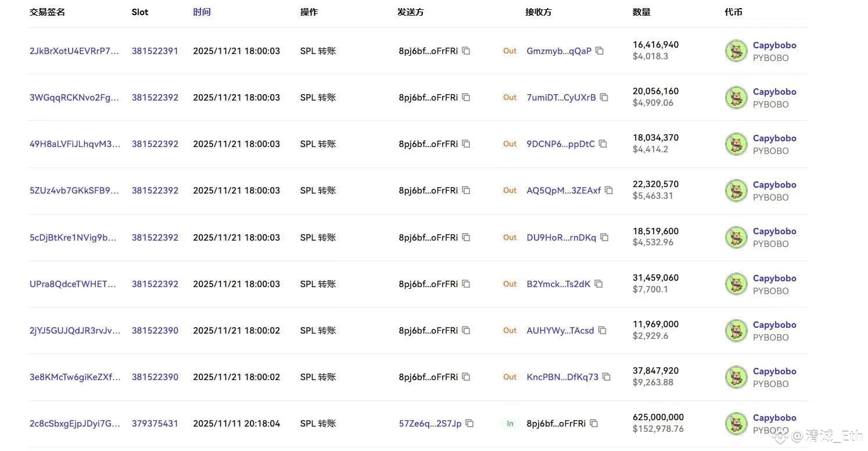
Task: Copy receiver address 8pj6bf...oFrFRi in the last row
Action: 594,423
